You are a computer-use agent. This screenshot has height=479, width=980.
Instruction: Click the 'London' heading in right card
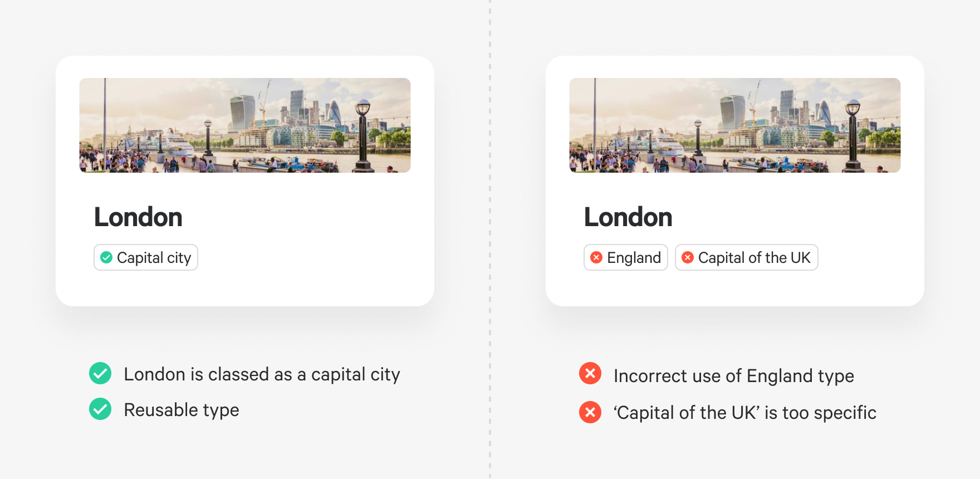point(628,217)
